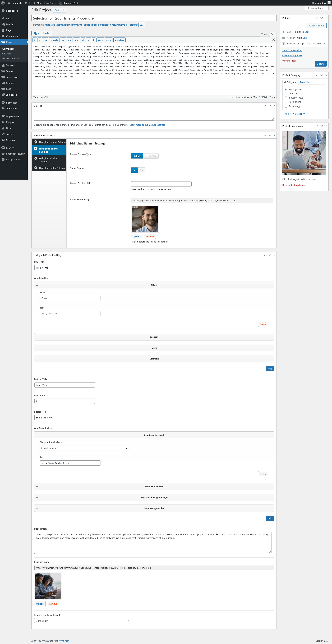Switch to the Text editor tab
This screenshot has height=644, width=332.
pos(273,34)
